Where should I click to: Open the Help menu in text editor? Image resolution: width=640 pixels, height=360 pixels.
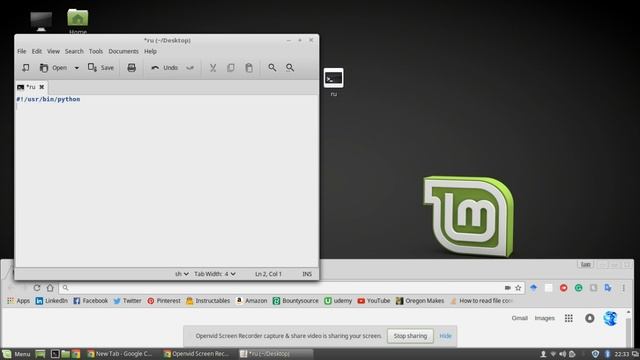(x=150, y=51)
